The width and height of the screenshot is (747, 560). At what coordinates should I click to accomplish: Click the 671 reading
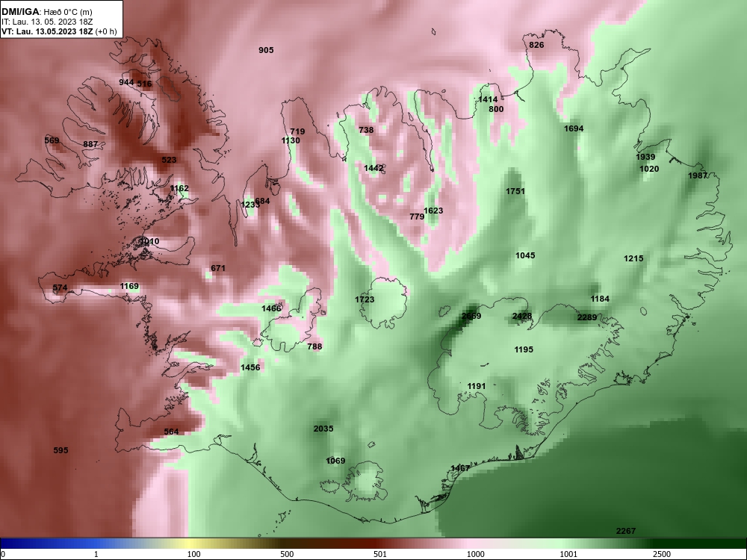tap(217, 269)
